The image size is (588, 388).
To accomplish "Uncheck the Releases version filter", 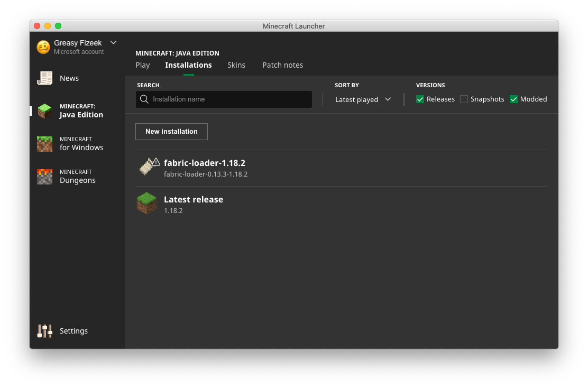I will 420,99.
